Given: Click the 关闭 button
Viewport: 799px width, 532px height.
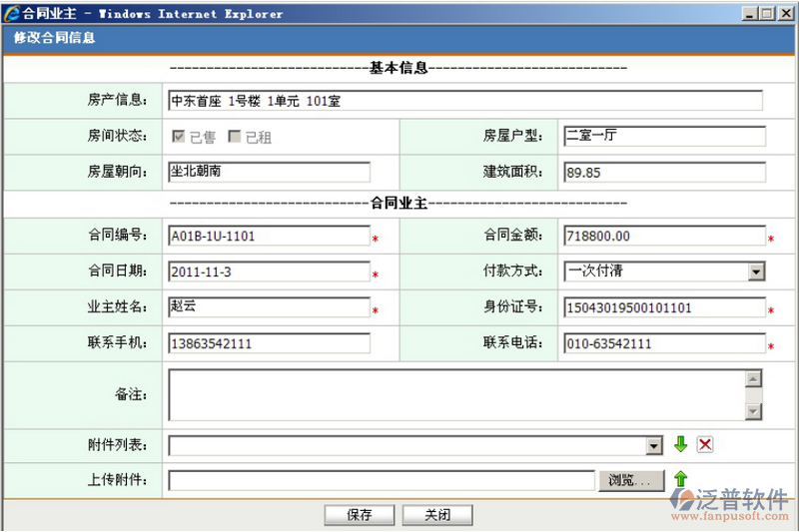Looking at the screenshot, I should [x=437, y=515].
